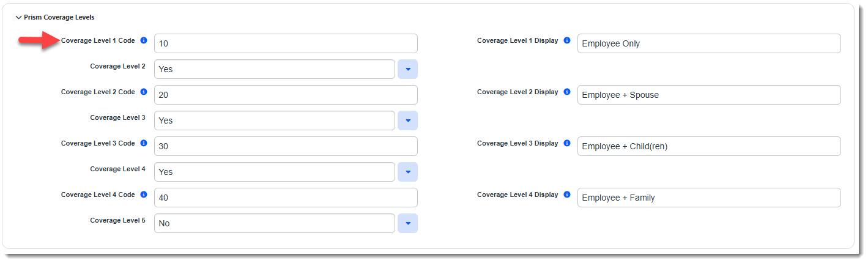The height and width of the screenshot is (263, 868).
Task: Click the Employee Only display field
Action: coord(709,43)
